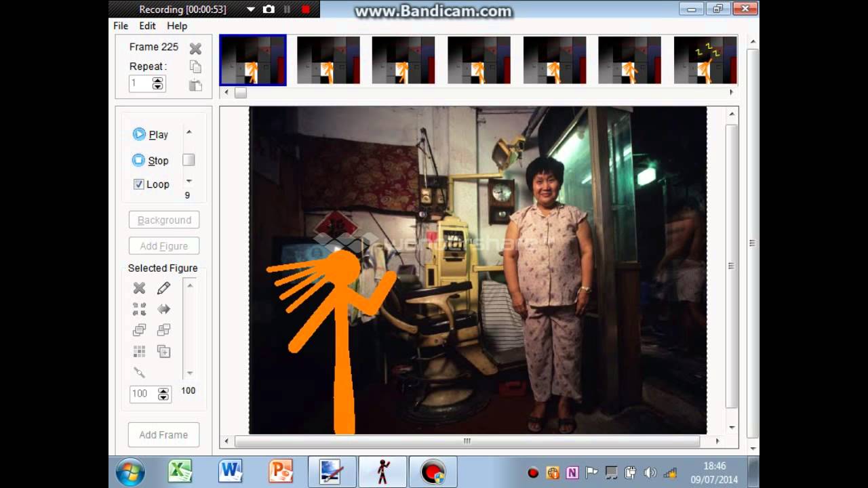
Task: Click the Play button
Action: (x=151, y=134)
